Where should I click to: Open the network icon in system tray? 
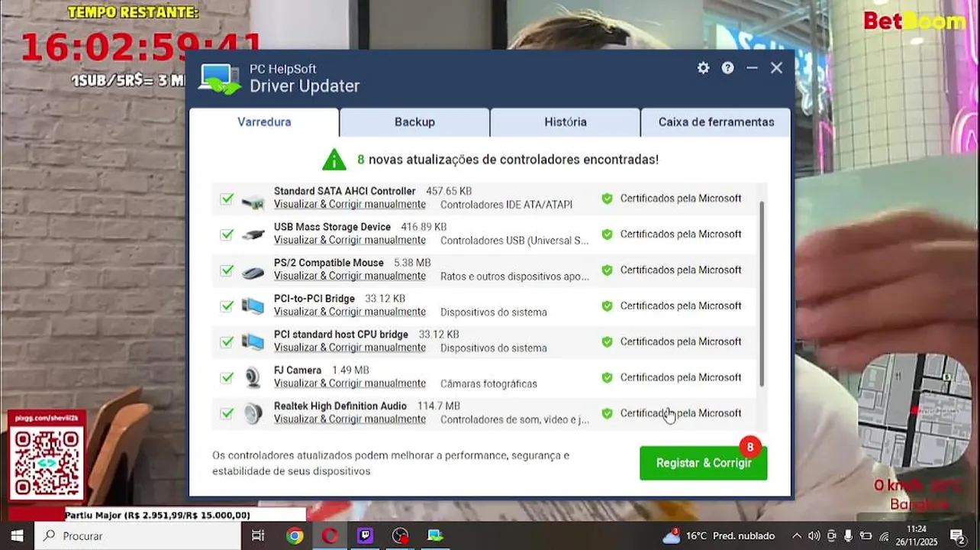pyautogui.click(x=884, y=535)
